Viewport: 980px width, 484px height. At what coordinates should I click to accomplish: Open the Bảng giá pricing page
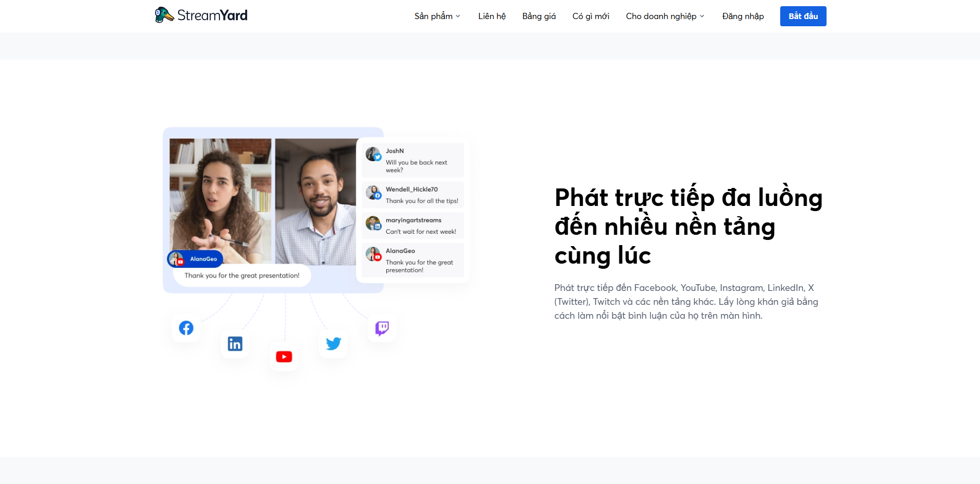(539, 16)
